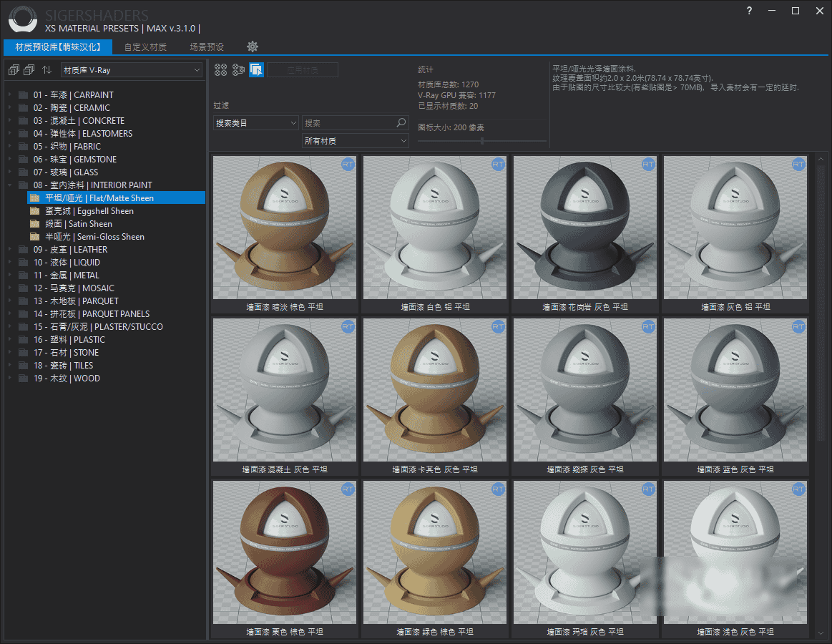The height and width of the screenshot is (644, 832).
Task: Select the 墙面漆 蓝色 灰色 平坦 thumbnail
Action: 735,390
